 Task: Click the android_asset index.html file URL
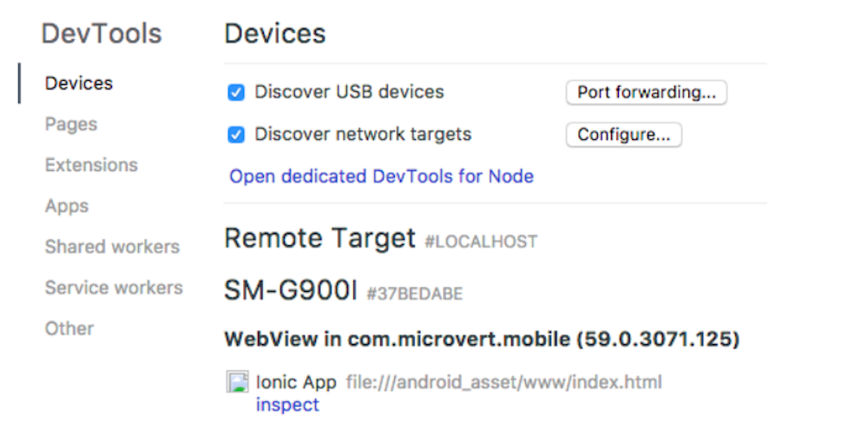(503, 382)
